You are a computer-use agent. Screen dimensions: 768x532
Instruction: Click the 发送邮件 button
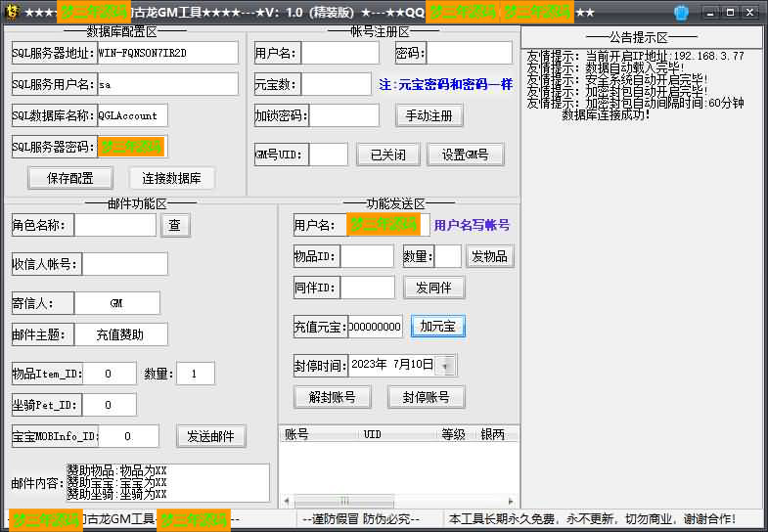point(210,436)
